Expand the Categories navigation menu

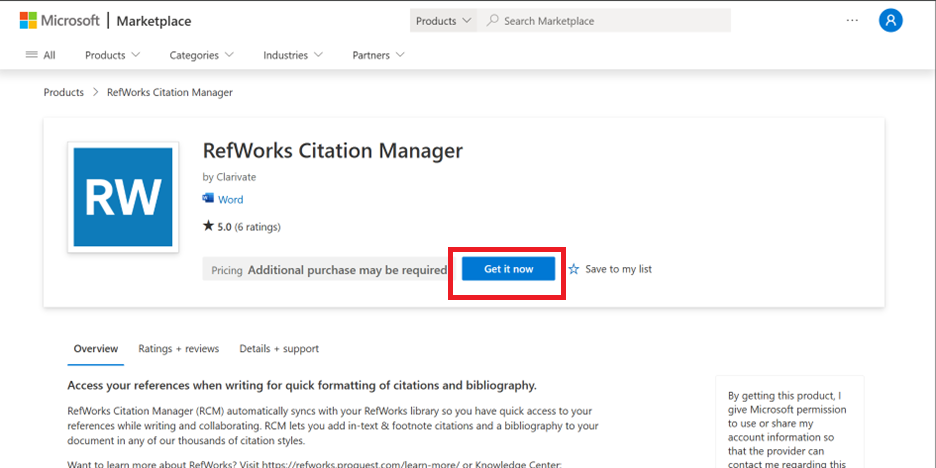[201, 55]
